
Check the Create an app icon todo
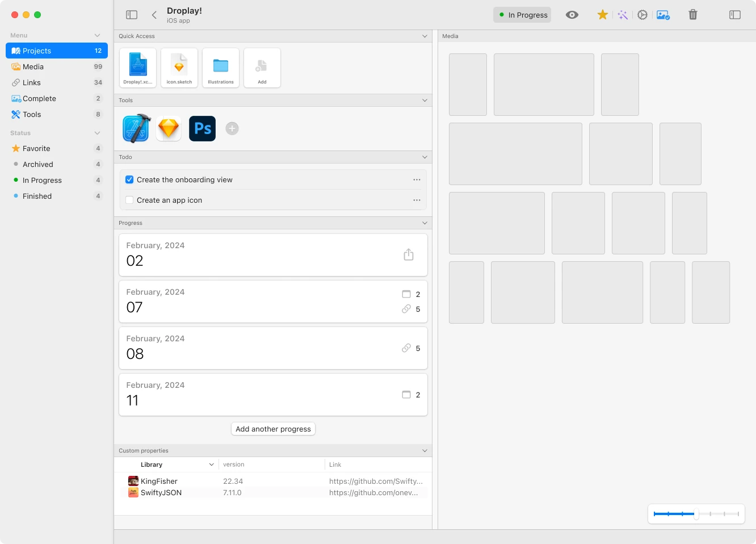pos(129,200)
